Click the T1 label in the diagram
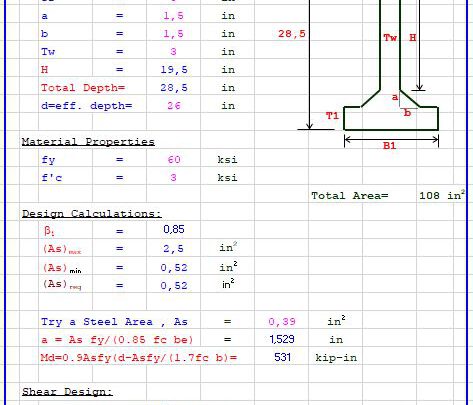Viewport: 473px width, 405px height. coord(332,116)
